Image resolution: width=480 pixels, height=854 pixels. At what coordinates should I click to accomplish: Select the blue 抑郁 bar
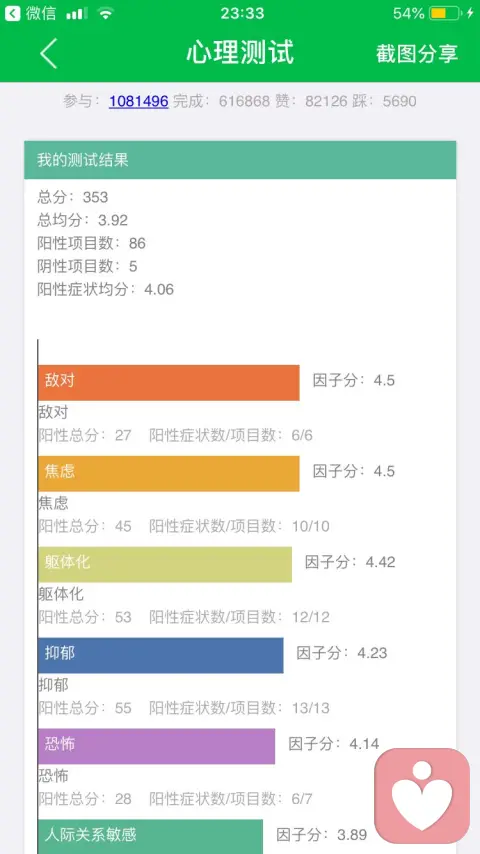tap(161, 656)
